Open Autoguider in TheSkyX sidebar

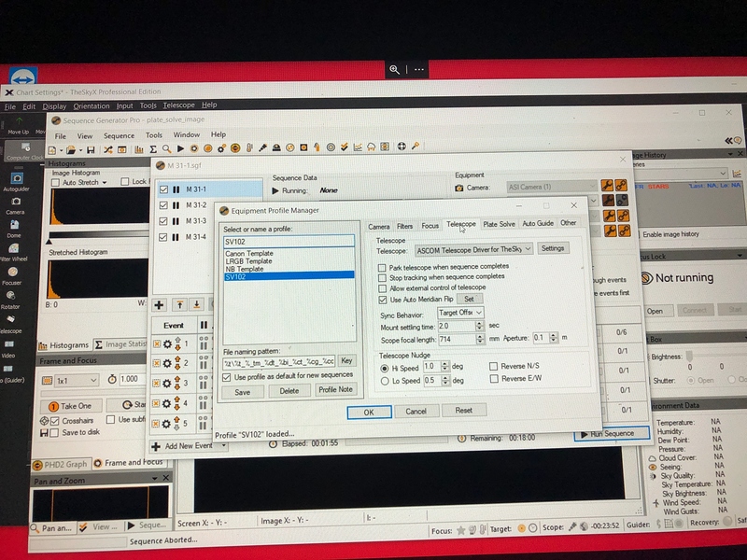pyautogui.click(x=17, y=182)
